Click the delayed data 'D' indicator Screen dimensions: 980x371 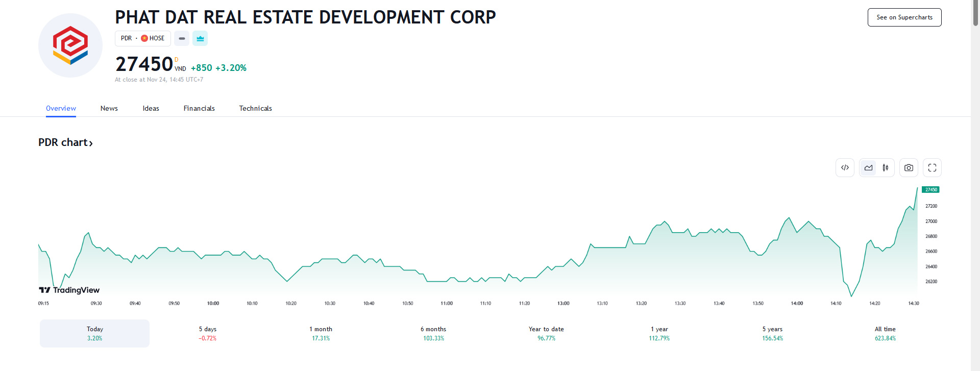177,60
